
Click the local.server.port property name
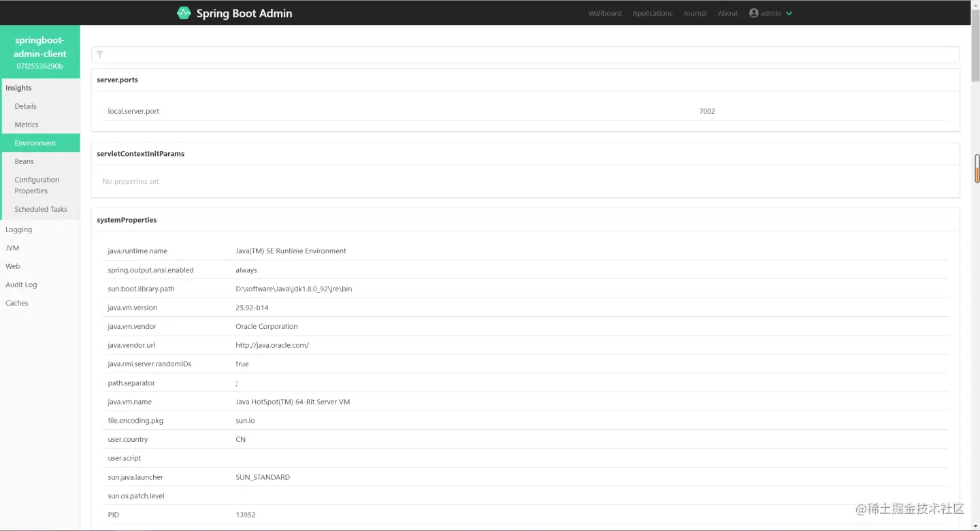click(133, 111)
